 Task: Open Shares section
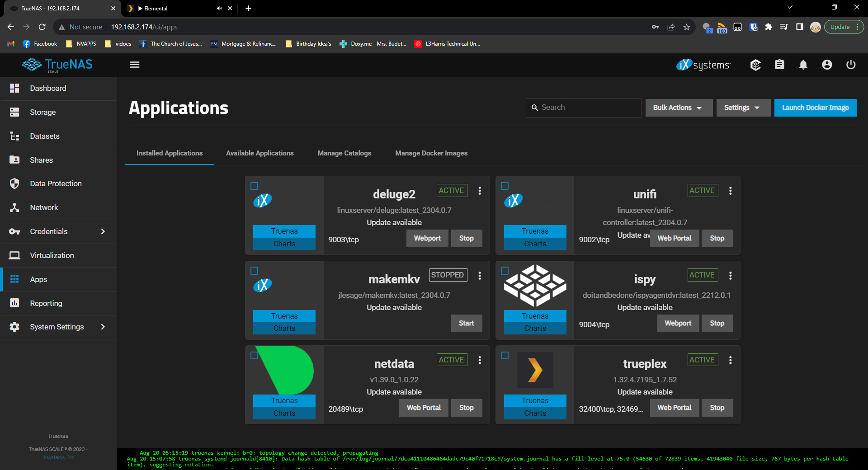pos(58,160)
